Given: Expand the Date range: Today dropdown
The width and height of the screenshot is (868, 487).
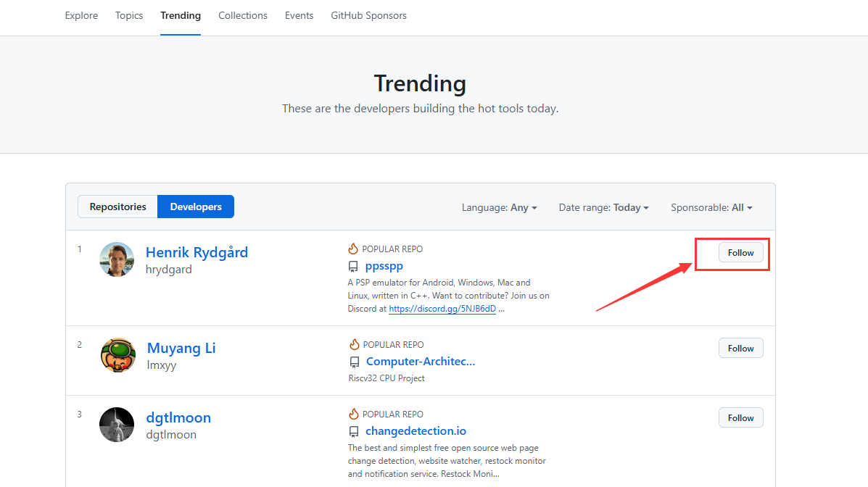Looking at the screenshot, I should pos(603,207).
